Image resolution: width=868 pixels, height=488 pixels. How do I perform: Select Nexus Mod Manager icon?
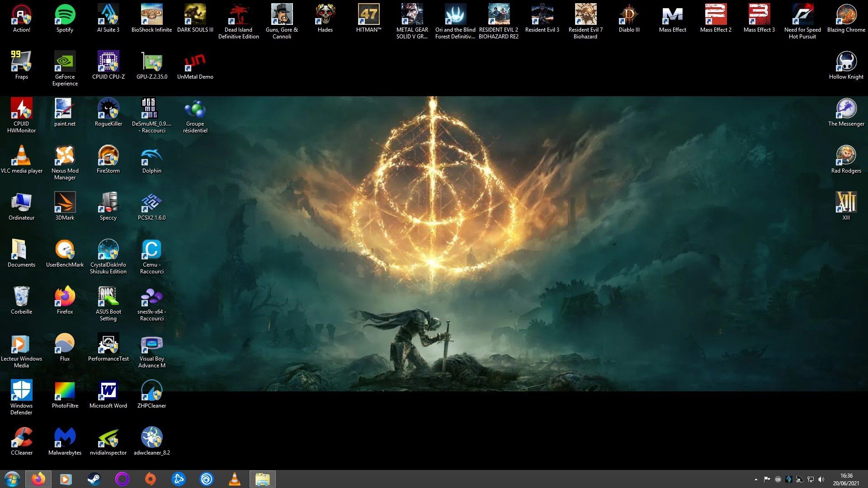click(x=65, y=162)
